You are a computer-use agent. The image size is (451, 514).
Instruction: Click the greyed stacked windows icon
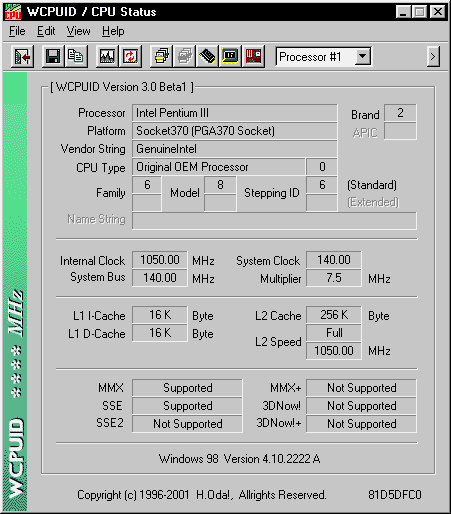184,56
